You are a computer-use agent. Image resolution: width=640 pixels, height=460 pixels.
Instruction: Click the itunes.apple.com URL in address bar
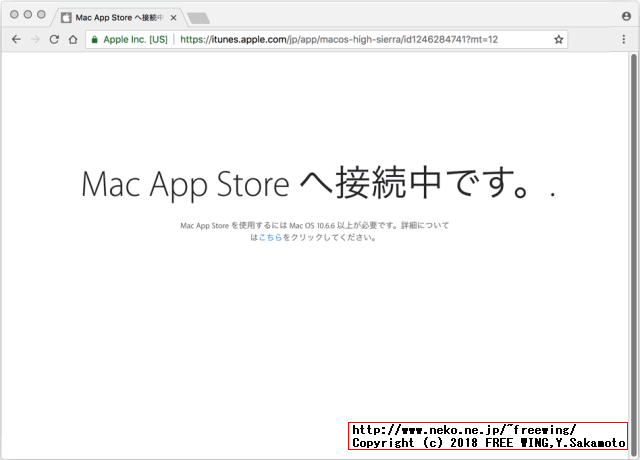(339, 40)
